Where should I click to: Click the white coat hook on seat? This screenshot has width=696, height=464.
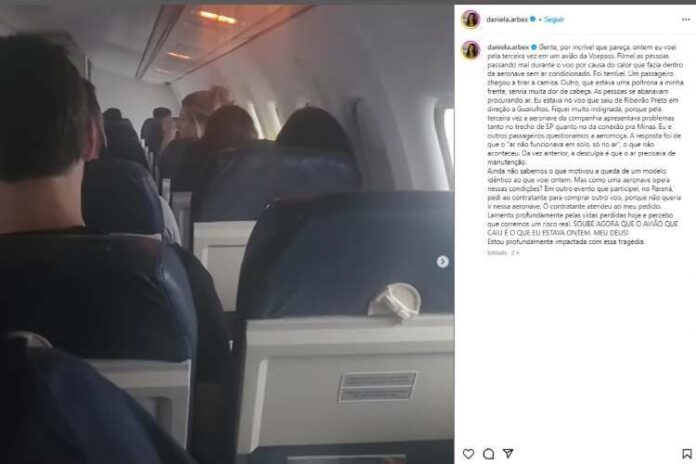click(x=395, y=301)
